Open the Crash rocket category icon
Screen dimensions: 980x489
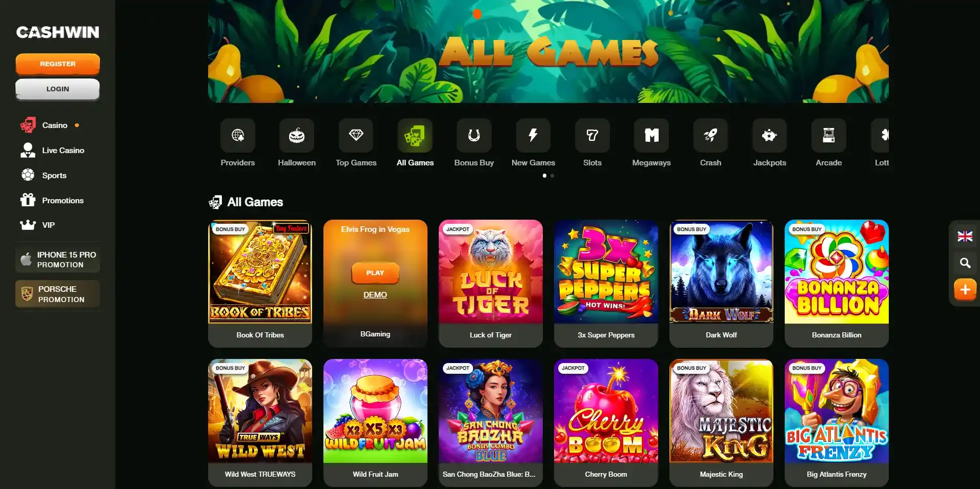710,135
